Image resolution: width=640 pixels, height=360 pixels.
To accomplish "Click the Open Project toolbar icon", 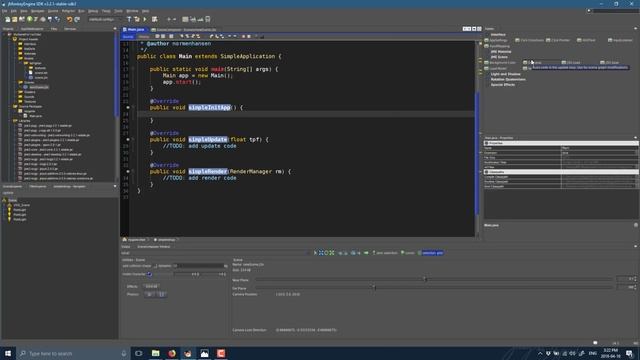I will click(22, 19).
